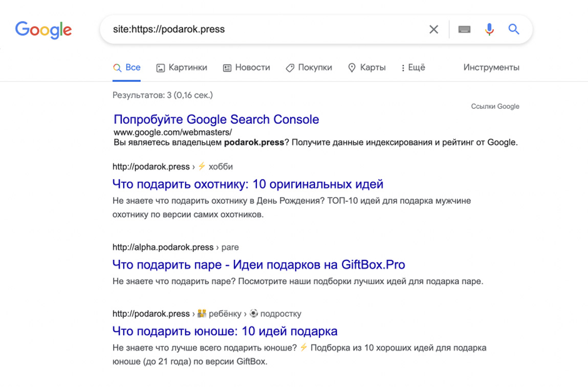Switch to the Покупки tab
588x387 pixels.
[309, 67]
